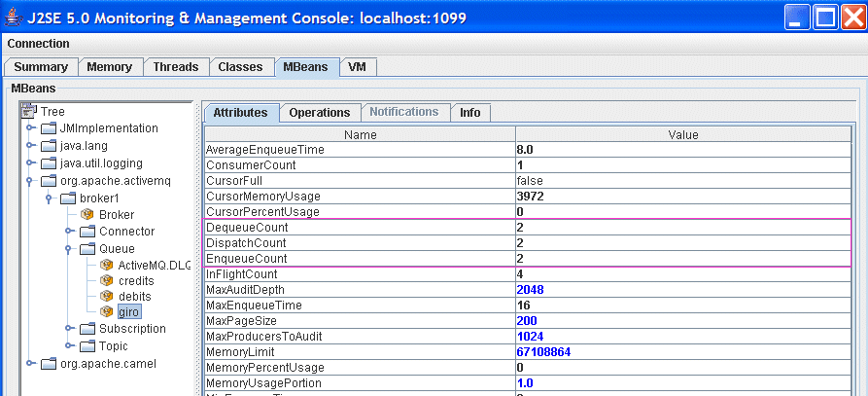The height and width of the screenshot is (396, 868).
Task: Open the Threads tab
Action: point(175,67)
